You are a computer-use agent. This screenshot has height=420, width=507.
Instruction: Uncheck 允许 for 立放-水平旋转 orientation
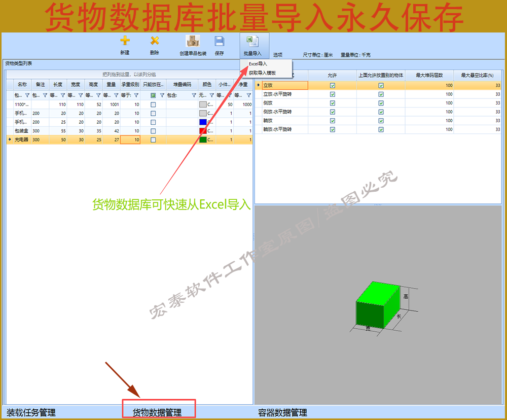333,94
